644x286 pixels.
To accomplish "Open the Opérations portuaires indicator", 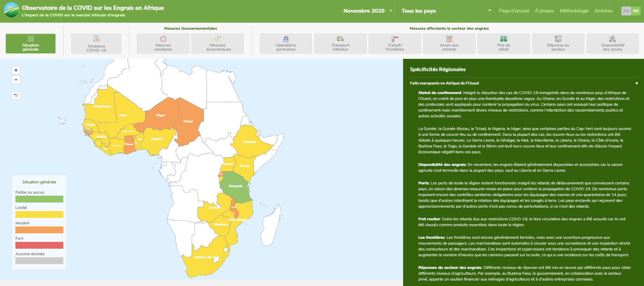I will pos(286,43).
